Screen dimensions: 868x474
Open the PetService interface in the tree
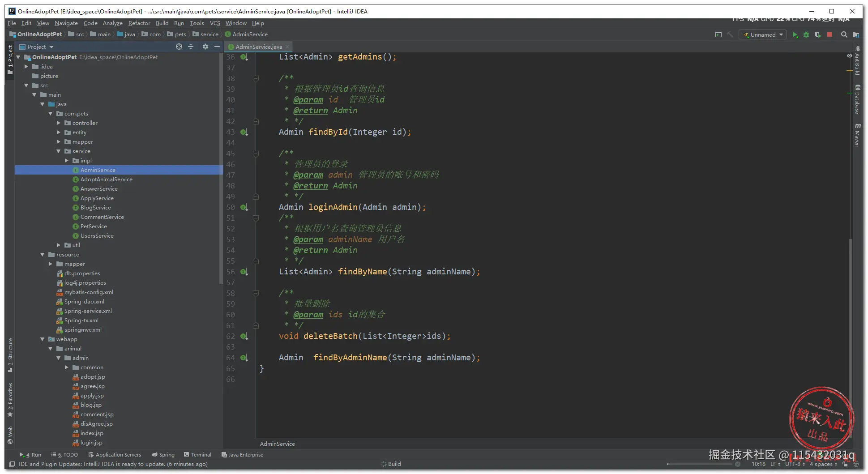click(x=94, y=226)
